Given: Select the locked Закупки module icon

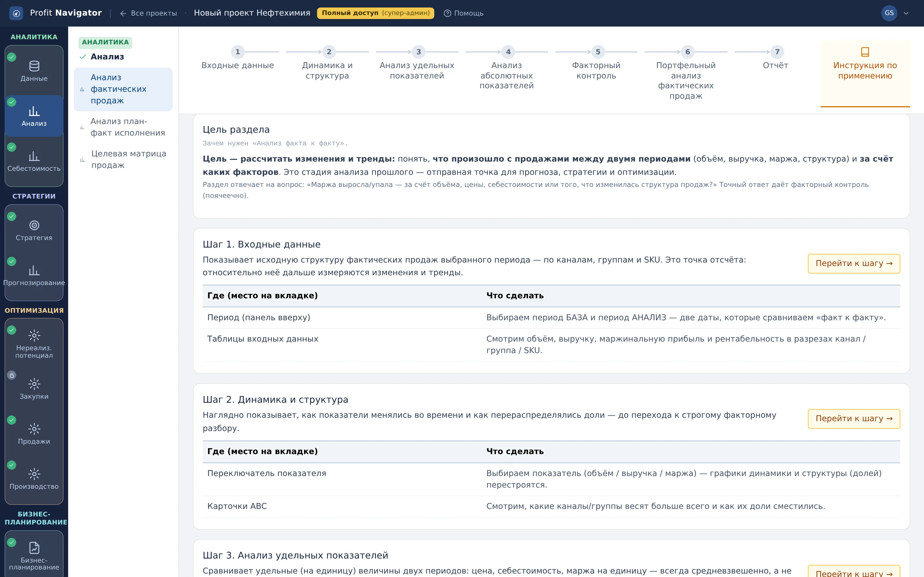Looking at the screenshot, I should pos(34,384).
